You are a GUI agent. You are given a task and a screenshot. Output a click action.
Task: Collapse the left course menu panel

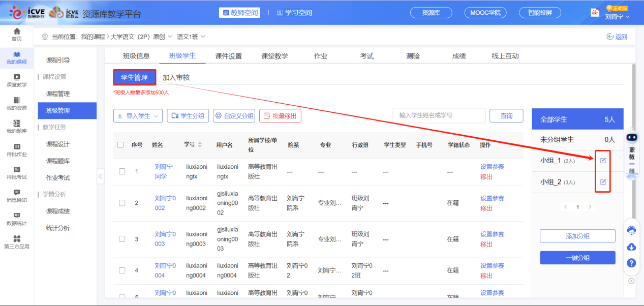(x=100, y=176)
